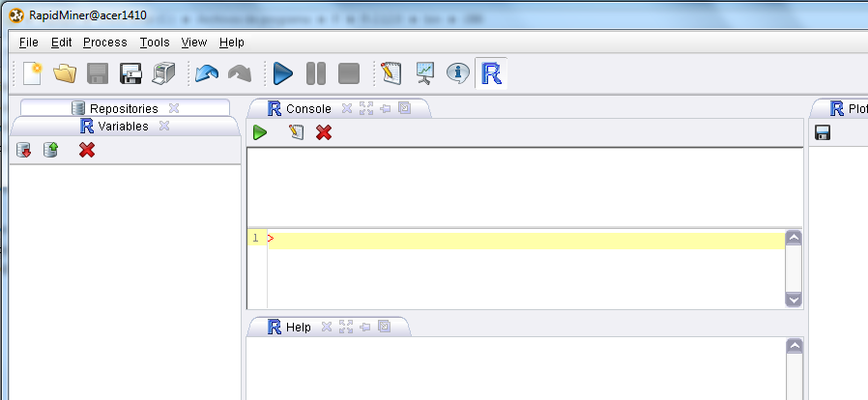This screenshot has width=868, height=400.
Task: Maximize the Console panel
Action: pyautogui.click(x=365, y=109)
